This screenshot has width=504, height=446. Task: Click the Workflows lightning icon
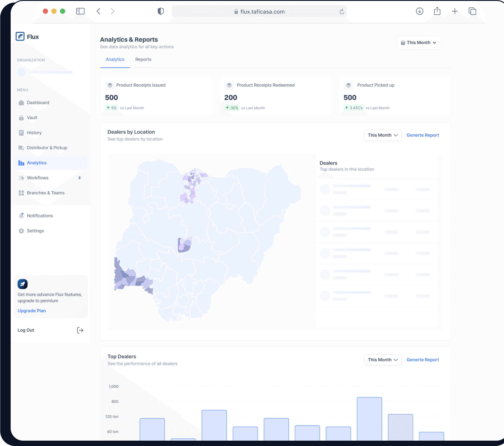[21, 178]
